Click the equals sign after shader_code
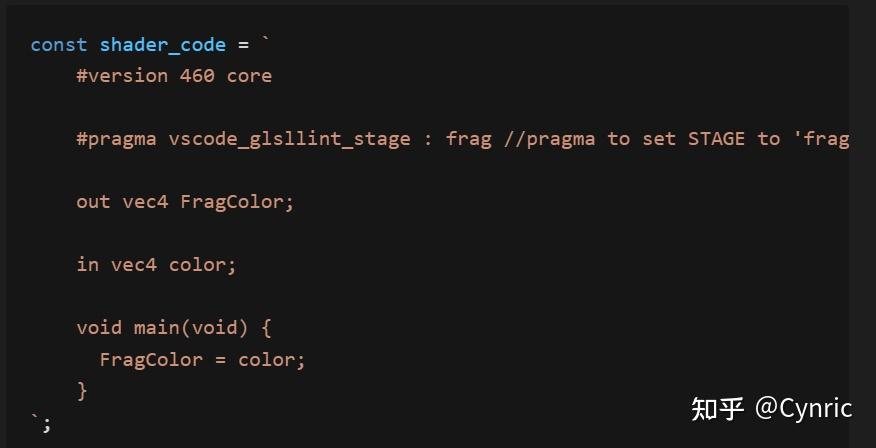Viewport: 876px width, 448px height. [x=243, y=45]
